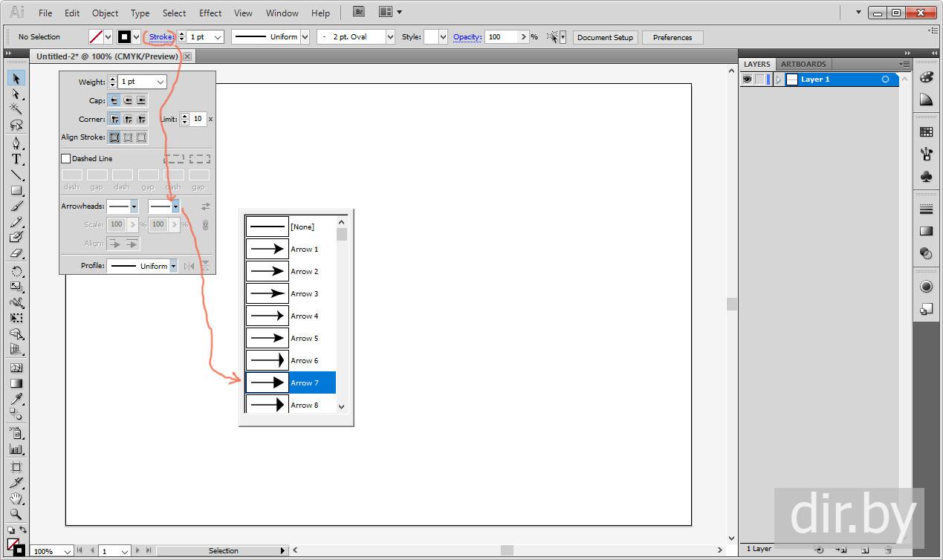Viewport: 943px width, 560px height.
Task: Select the Pen tool
Action: 16,143
